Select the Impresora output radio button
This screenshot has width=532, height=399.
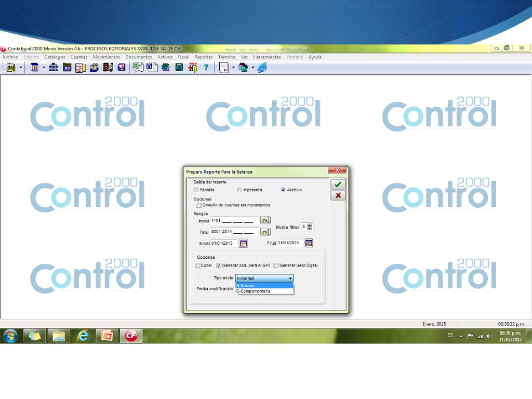point(240,190)
